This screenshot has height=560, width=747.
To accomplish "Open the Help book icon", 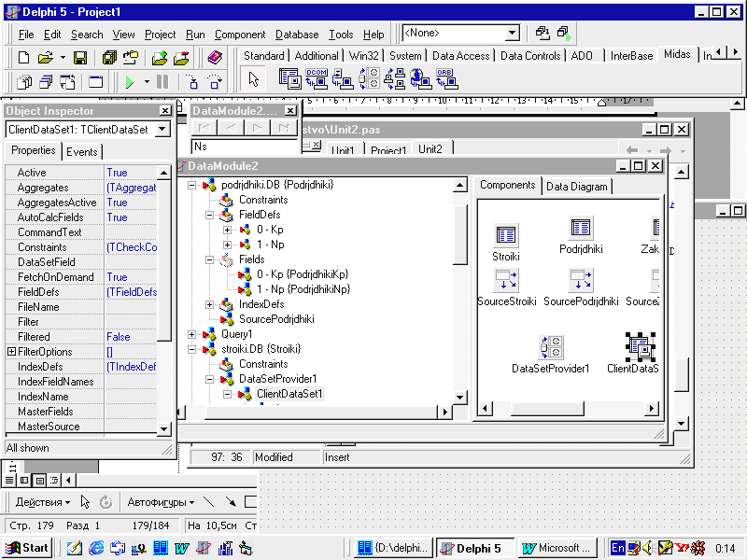I will [216, 58].
